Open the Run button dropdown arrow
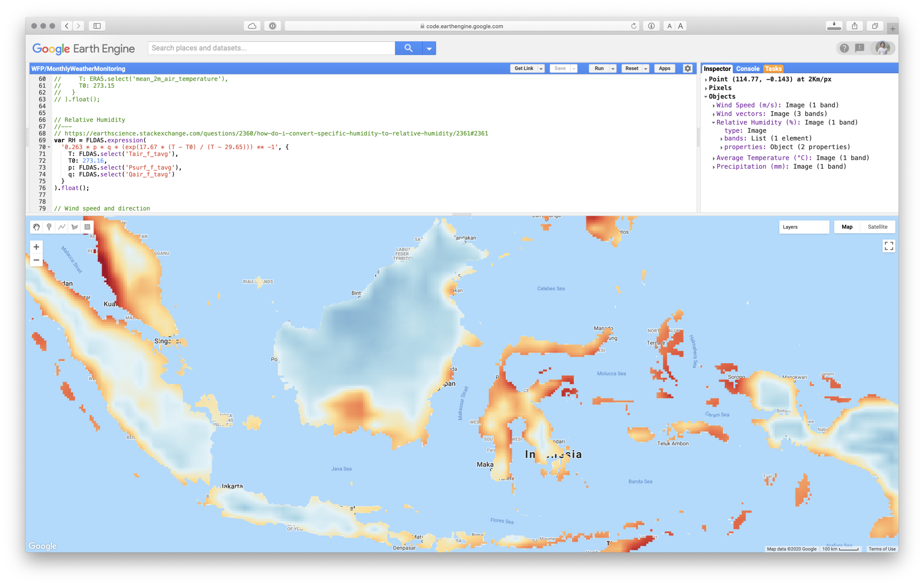This screenshot has height=586, width=924. click(613, 69)
